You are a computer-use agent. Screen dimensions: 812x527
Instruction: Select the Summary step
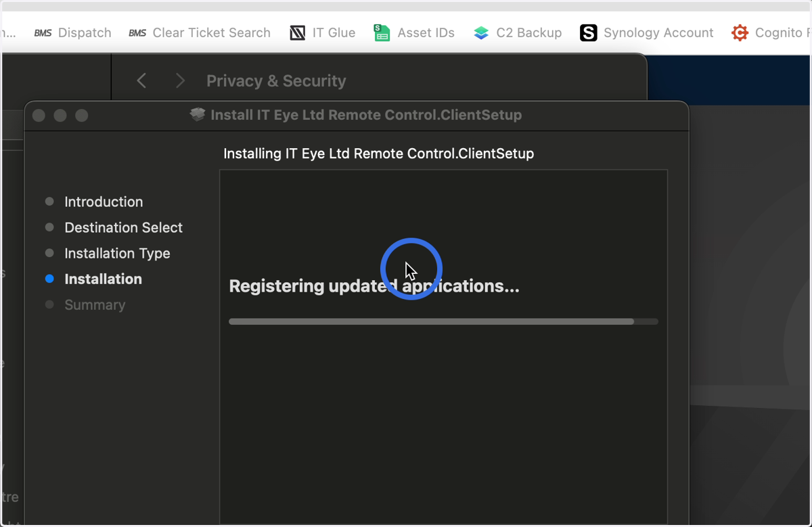coord(95,304)
